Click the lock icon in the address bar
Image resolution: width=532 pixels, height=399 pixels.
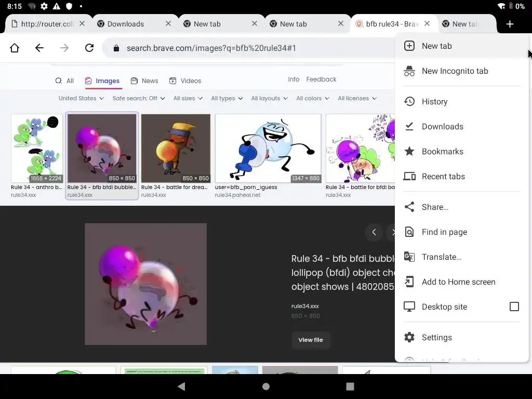[116, 48]
